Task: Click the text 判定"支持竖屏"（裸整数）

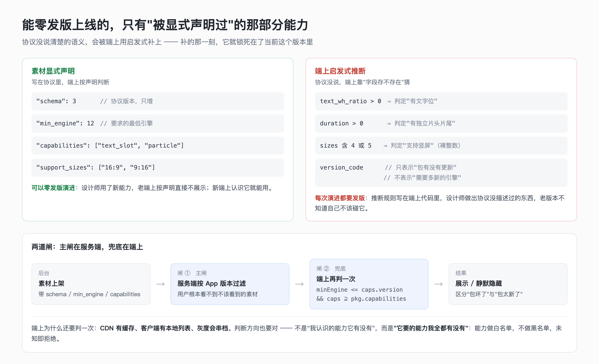Action: (x=426, y=146)
